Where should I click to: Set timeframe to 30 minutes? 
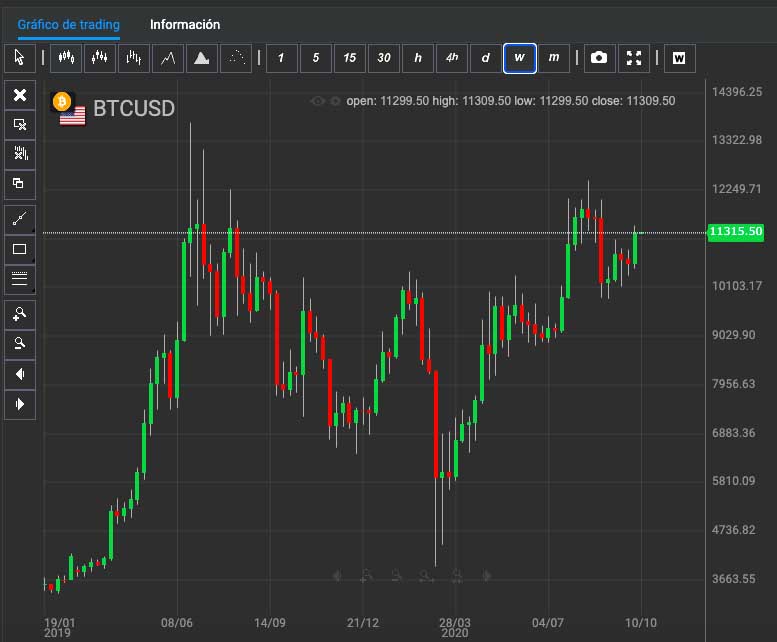pyautogui.click(x=384, y=58)
